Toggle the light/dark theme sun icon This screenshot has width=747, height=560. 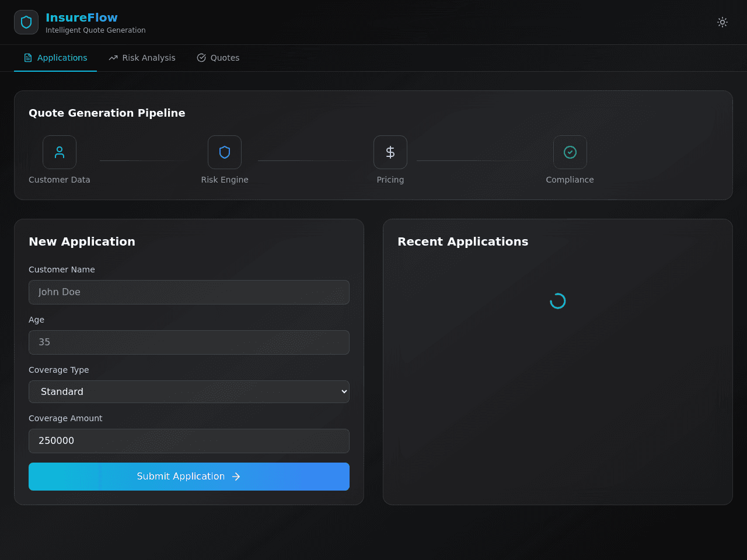tap(722, 22)
